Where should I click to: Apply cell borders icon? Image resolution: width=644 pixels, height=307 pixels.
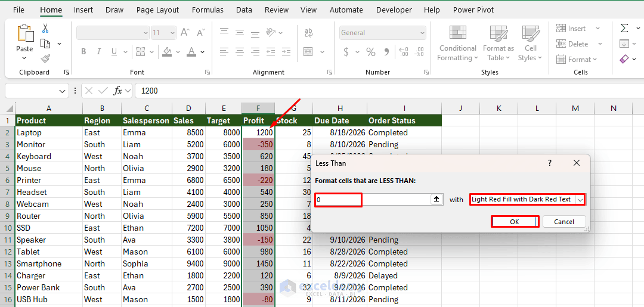tap(141, 52)
